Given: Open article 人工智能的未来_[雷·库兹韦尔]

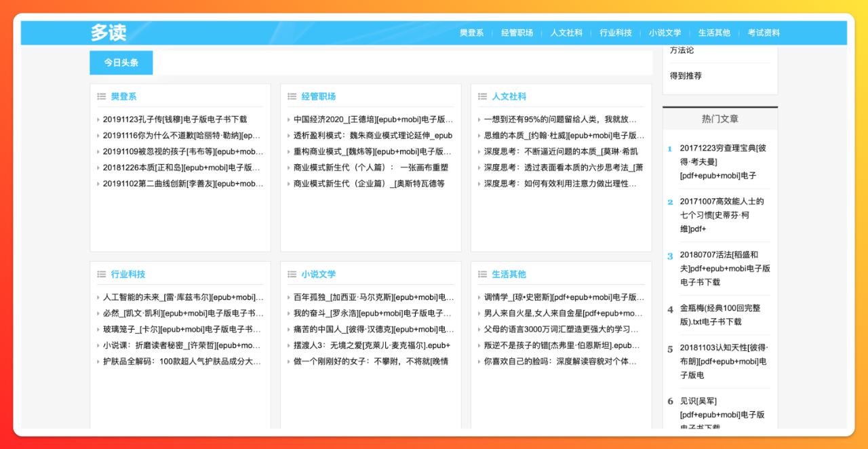Looking at the screenshot, I should tap(183, 297).
